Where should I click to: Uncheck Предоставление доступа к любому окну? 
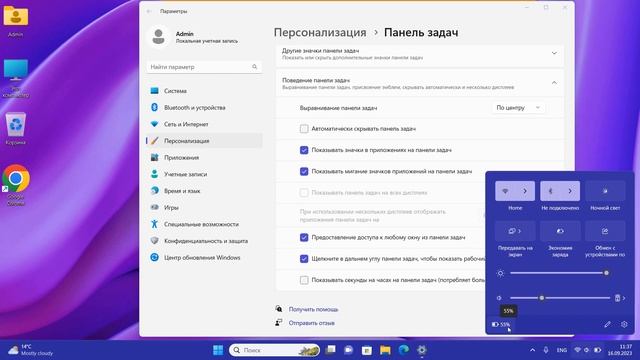(x=304, y=237)
